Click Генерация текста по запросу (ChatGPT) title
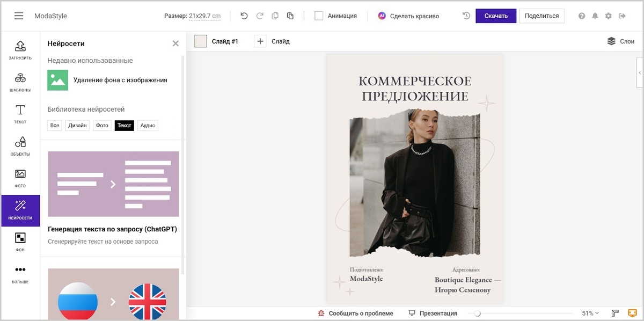 point(112,229)
